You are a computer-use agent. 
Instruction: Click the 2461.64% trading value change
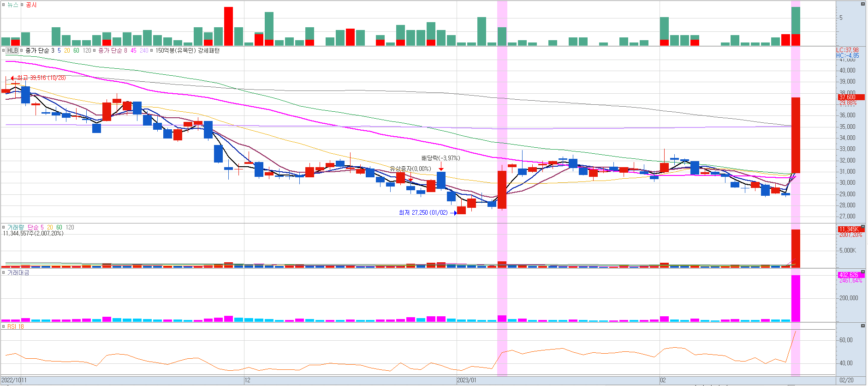pos(851,280)
